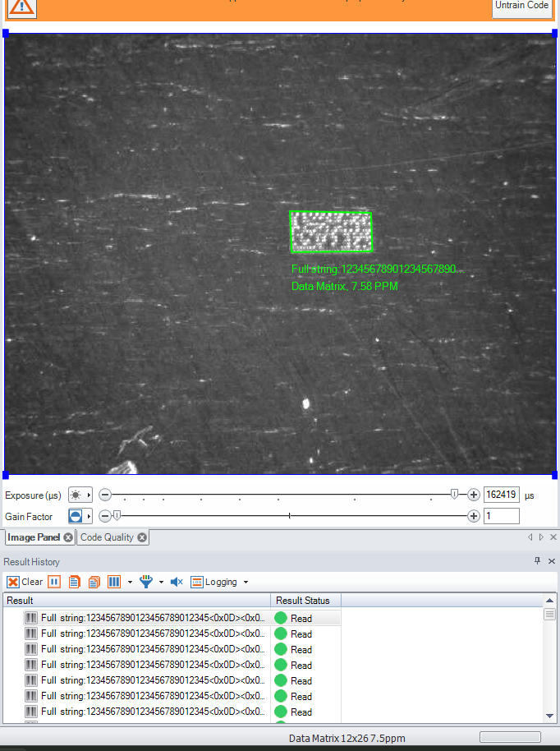Image resolution: width=560 pixels, height=751 pixels.
Task: Increase exposure with the plus button
Action: click(x=473, y=495)
